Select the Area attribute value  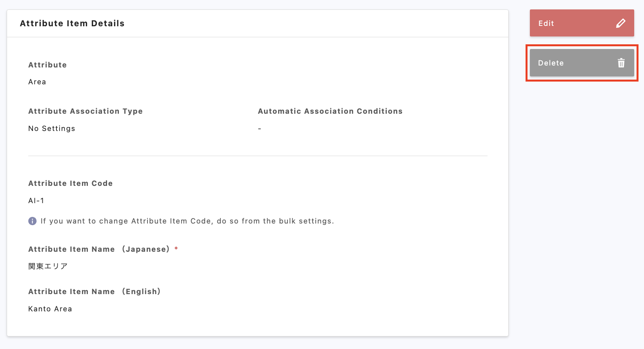pos(37,82)
